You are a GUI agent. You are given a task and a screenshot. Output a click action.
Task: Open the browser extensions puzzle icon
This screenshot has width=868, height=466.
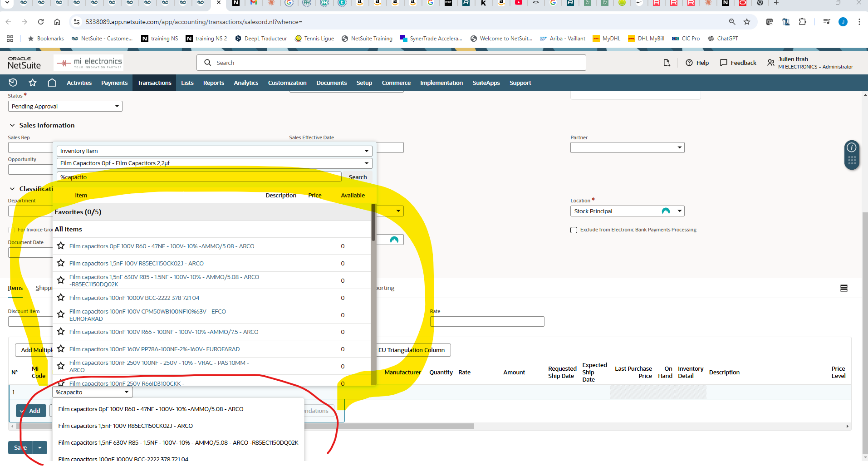(803, 22)
